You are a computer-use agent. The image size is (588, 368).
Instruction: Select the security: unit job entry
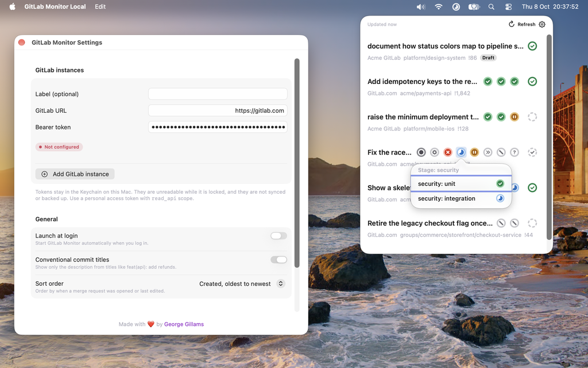pyautogui.click(x=461, y=183)
